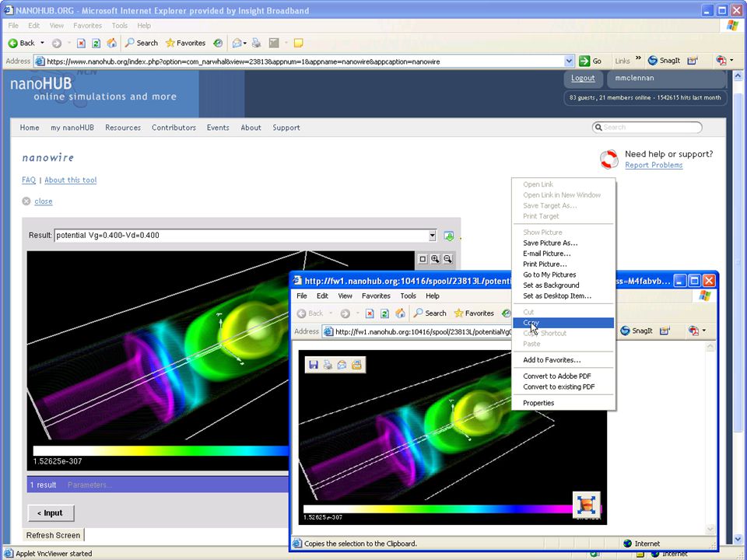The image size is (747, 560).
Task: Click the < Input button
Action: click(51, 513)
